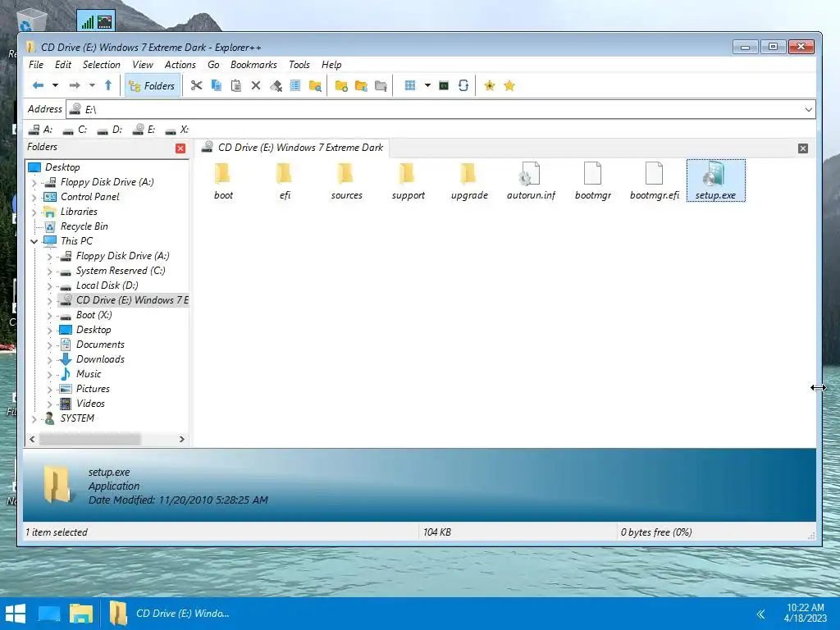Permanently delete with eraser icon
The width and height of the screenshot is (840, 630).
276,85
